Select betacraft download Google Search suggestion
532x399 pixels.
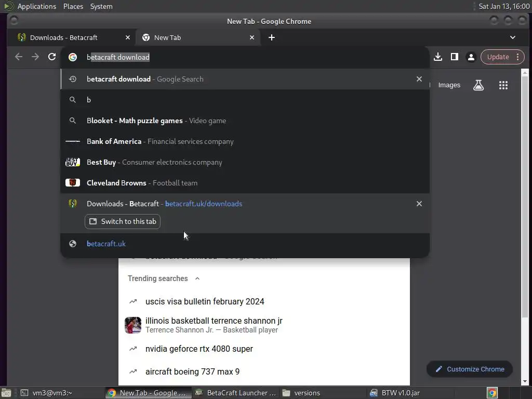coord(245,79)
